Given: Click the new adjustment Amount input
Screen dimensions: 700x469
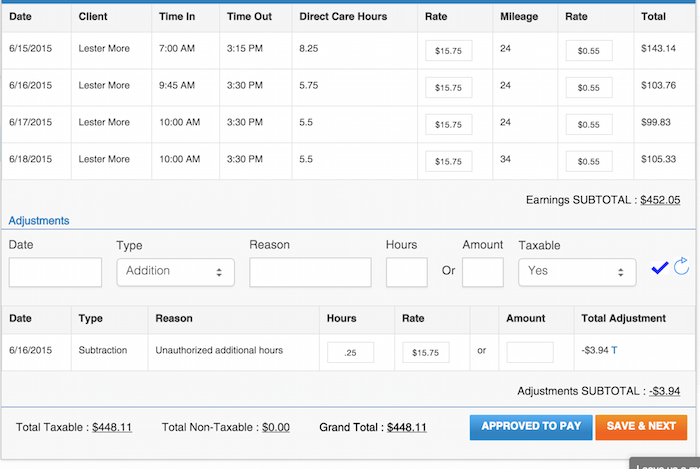Looking at the screenshot, I should tap(482, 272).
